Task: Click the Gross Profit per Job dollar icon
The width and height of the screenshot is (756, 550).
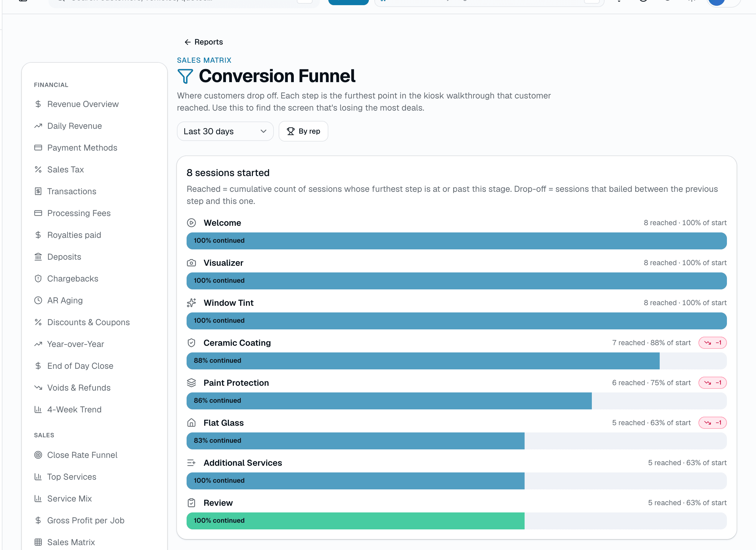Action: (x=38, y=521)
